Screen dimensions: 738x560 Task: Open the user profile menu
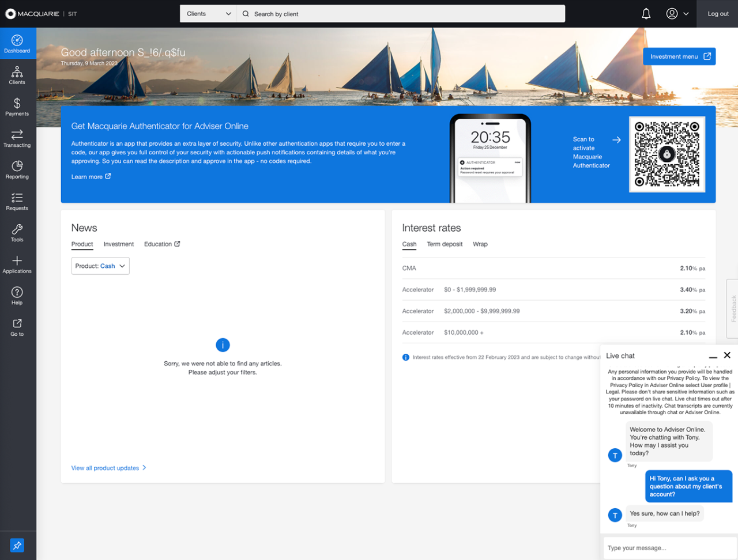pyautogui.click(x=677, y=14)
